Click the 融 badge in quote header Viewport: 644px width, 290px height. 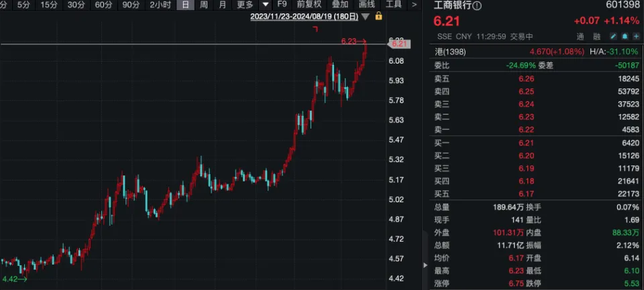coord(598,35)
